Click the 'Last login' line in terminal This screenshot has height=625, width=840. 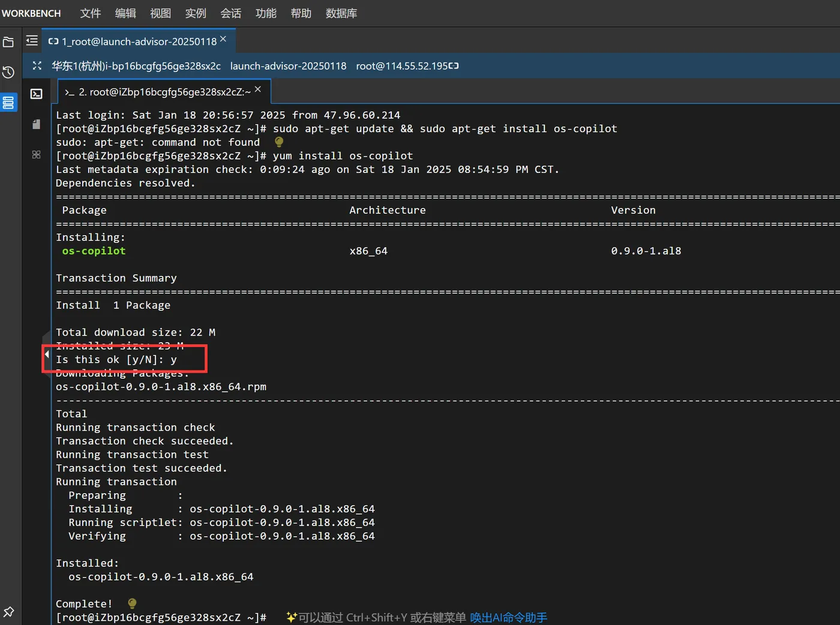coord(228,115)
